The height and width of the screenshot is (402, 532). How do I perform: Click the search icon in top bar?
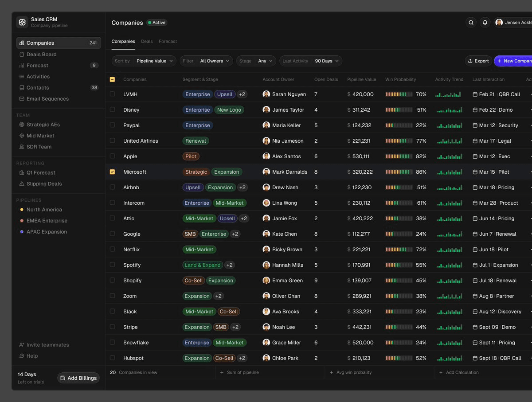pos(471,23)
